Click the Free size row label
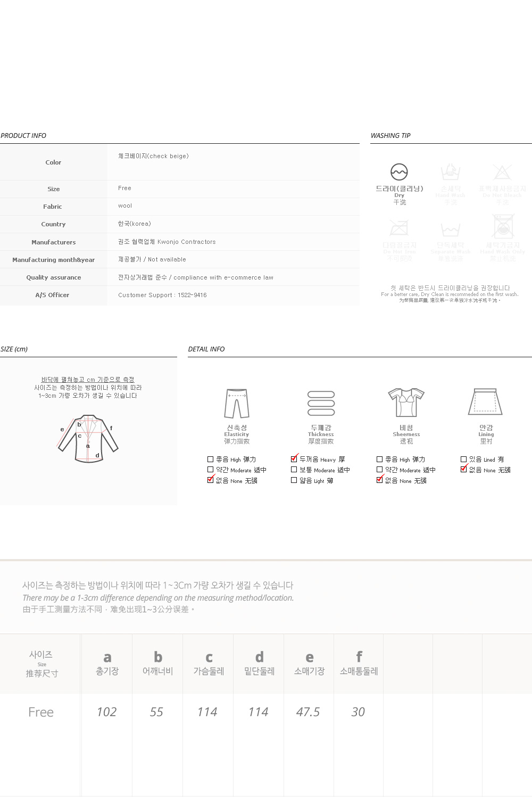The height and width of the screenshot is (812, 532). (41, 712)
